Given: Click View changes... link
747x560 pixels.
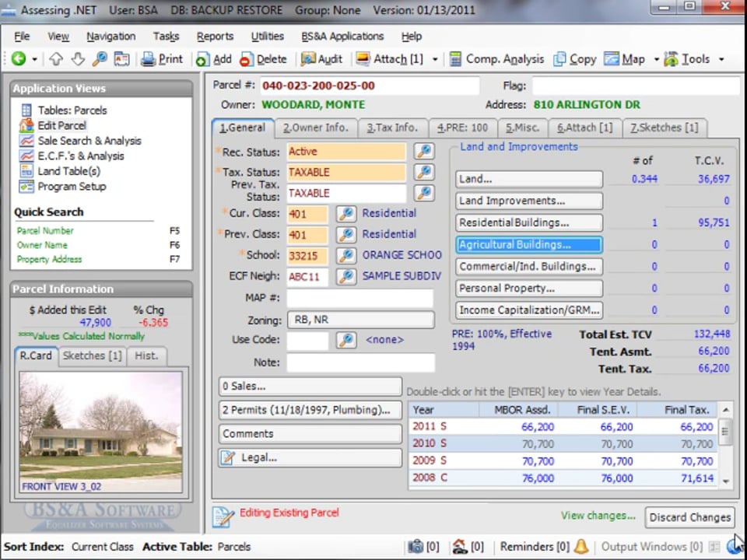Looking at the screenshot, I should point(598,516).
